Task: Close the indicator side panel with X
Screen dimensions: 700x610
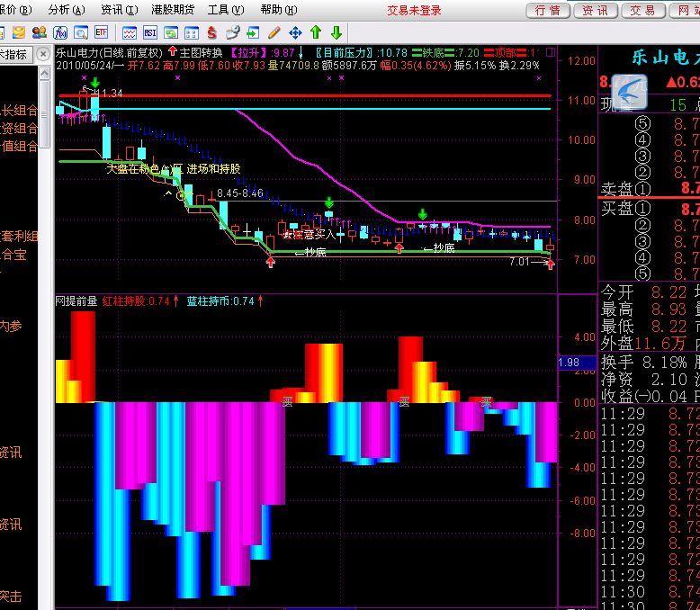Action: coord(43,55)
